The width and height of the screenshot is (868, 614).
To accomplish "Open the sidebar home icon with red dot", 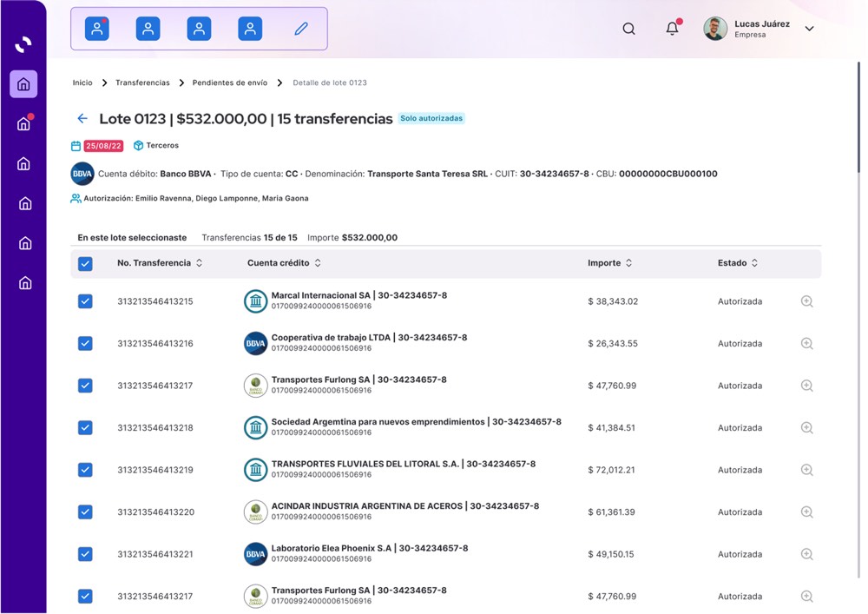I will click(24, 123).
